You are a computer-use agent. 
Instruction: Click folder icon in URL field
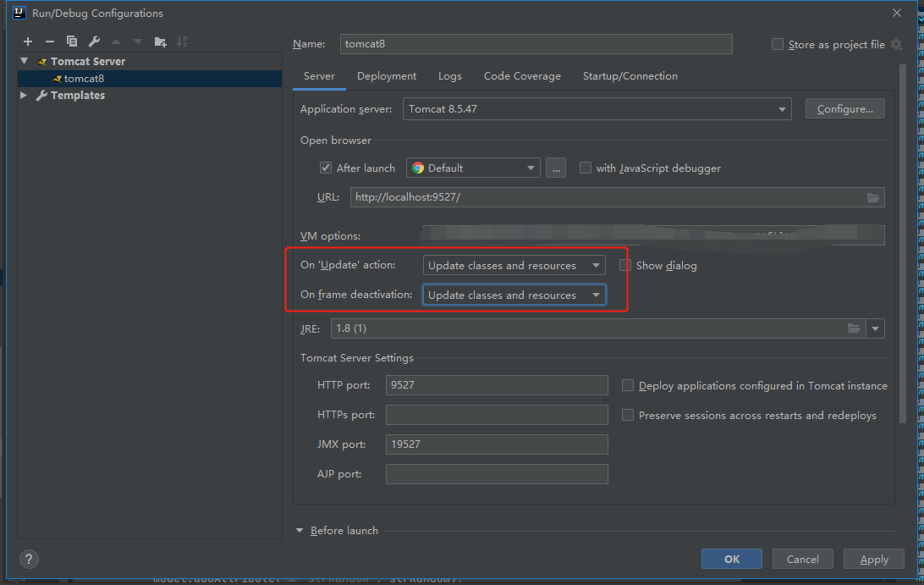click(x=872, y=197)
